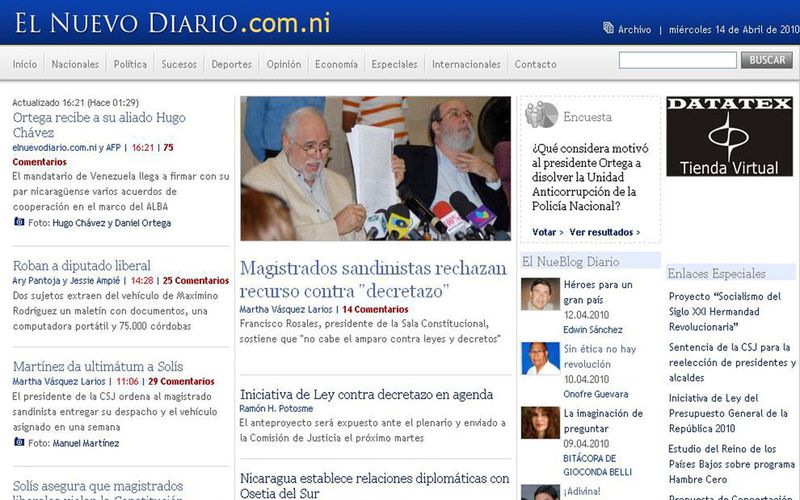The height and width of the screenshot is (500, 800).
Task: Click the Encuesta poll pie-chart icon
Action: tap(541, 115)
